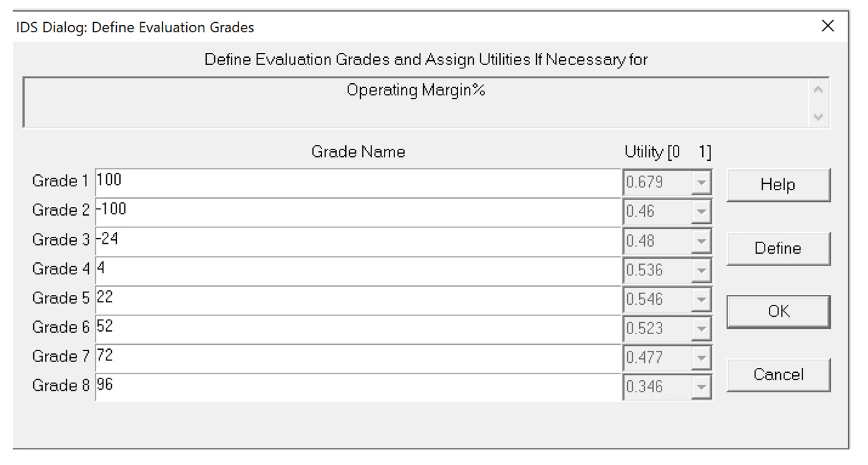Open the Grade 3 utility dropdown
This screenshot has width=868, height=465.
click(x=701, y=241)
